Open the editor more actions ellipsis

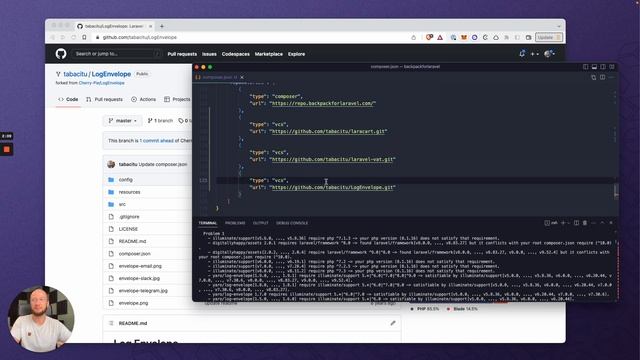[611, 77]
